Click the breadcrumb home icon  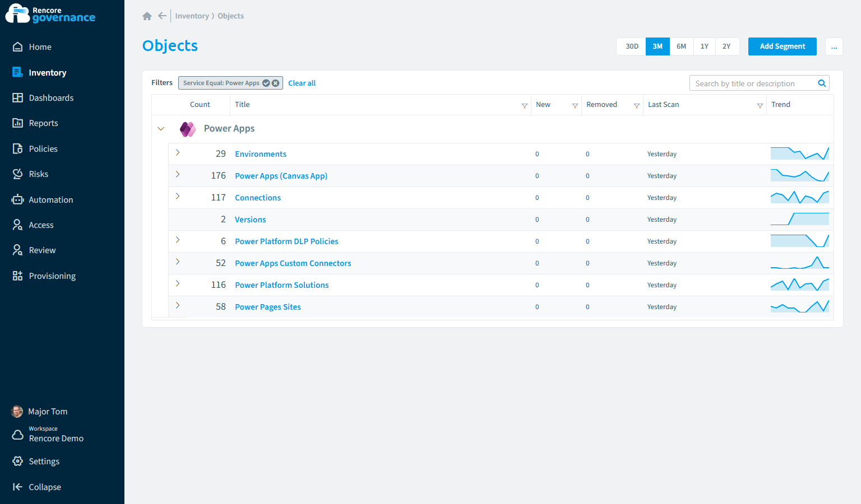point(147,16)
